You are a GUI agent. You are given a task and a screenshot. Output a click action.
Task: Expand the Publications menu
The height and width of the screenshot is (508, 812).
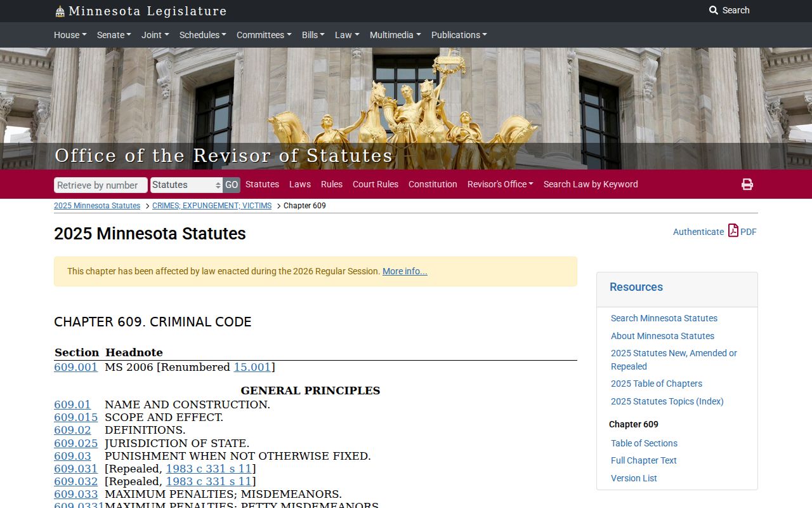pos(459,35)
